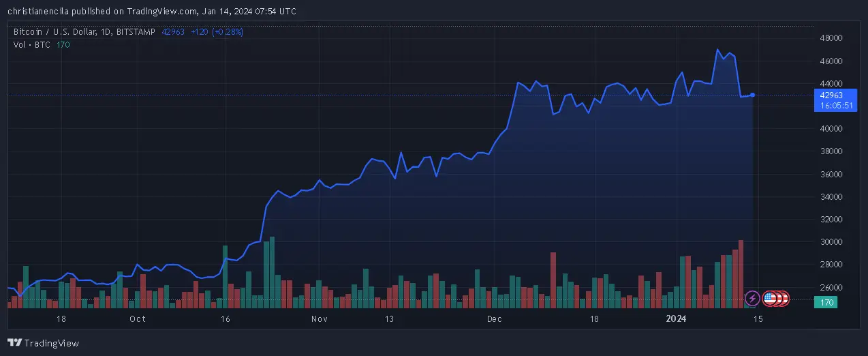868x356 pixels.
Task: Open the US flag economic event marker
Action: coord(769,298)
